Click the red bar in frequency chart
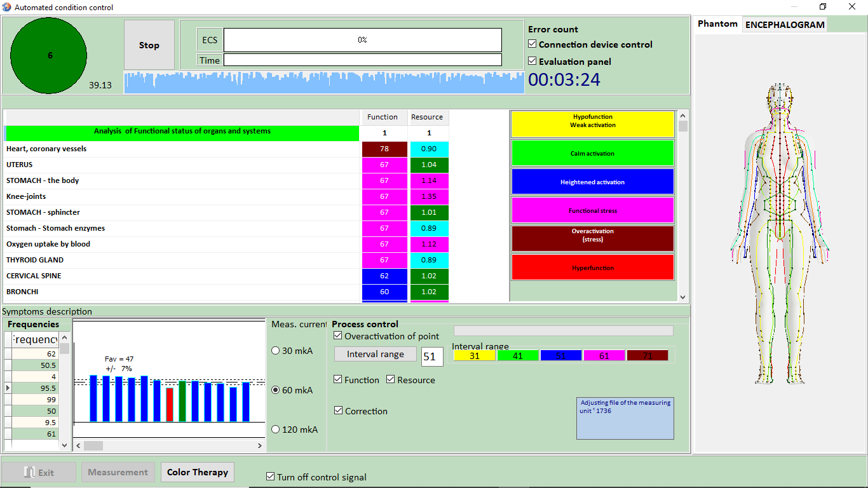Screen dimensions: 868x488 pos(170,404)
